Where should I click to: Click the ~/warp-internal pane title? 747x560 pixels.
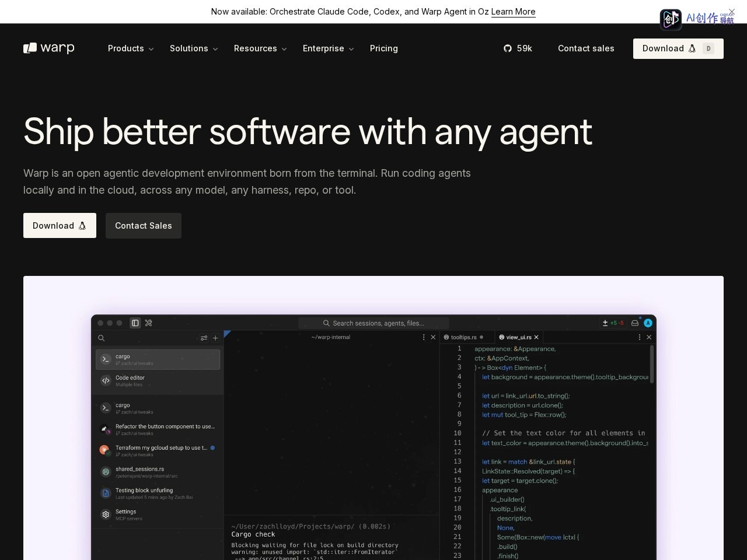click(x=331, y=337)
